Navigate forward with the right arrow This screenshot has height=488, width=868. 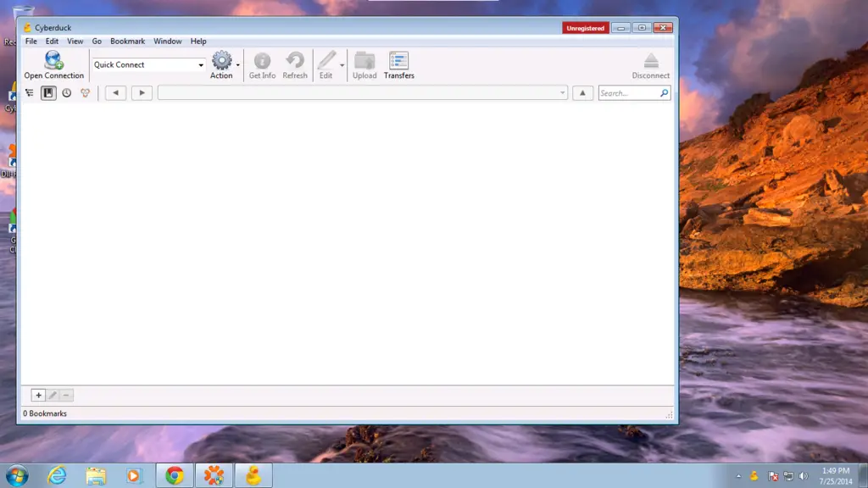pos(142,93)
